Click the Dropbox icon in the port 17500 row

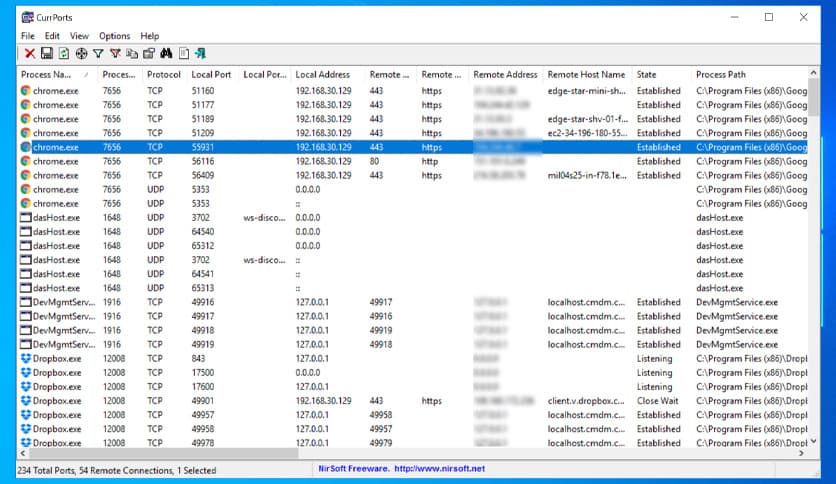click(26, 372)
